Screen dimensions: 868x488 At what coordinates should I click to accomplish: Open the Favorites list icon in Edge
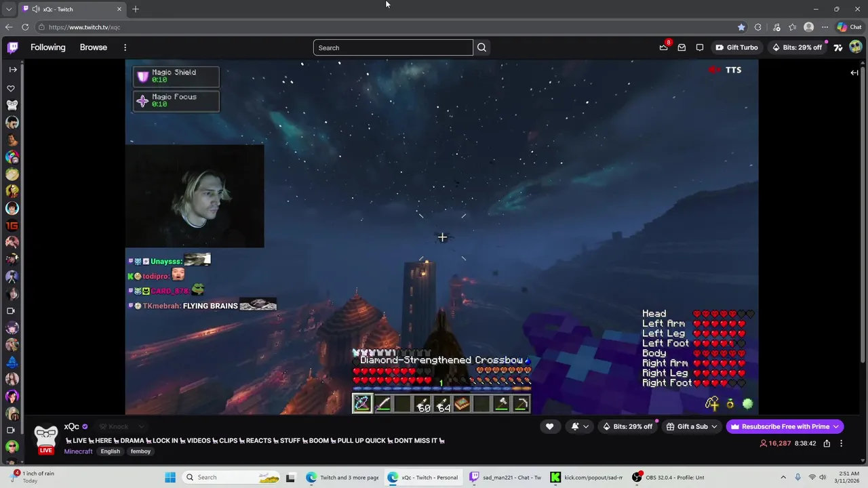click(x=793, y=27)
